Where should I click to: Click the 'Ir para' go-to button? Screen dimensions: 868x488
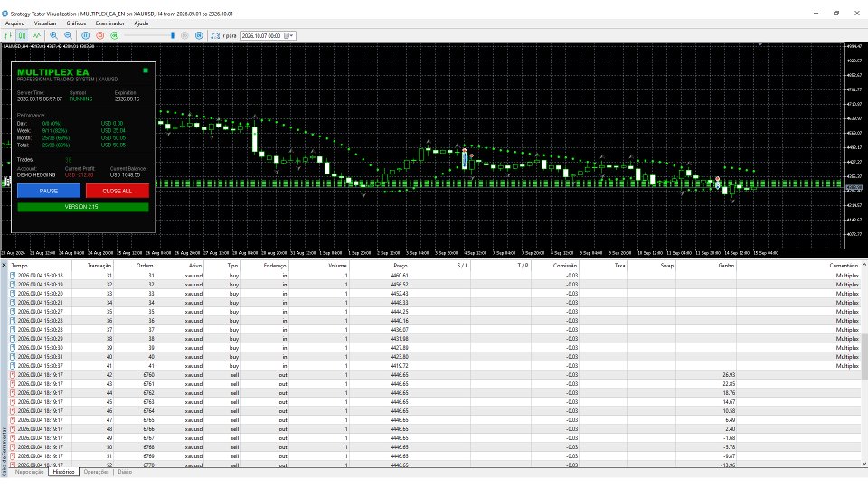223,35
